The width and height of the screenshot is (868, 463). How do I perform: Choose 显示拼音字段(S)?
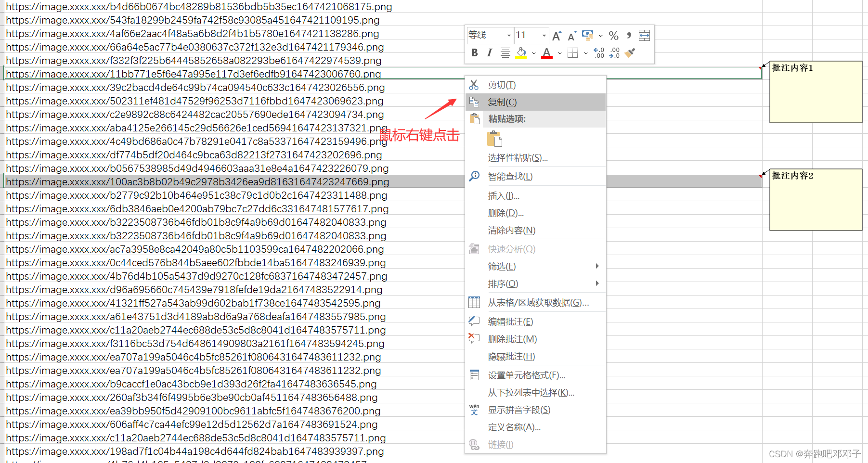coord(535,410)
